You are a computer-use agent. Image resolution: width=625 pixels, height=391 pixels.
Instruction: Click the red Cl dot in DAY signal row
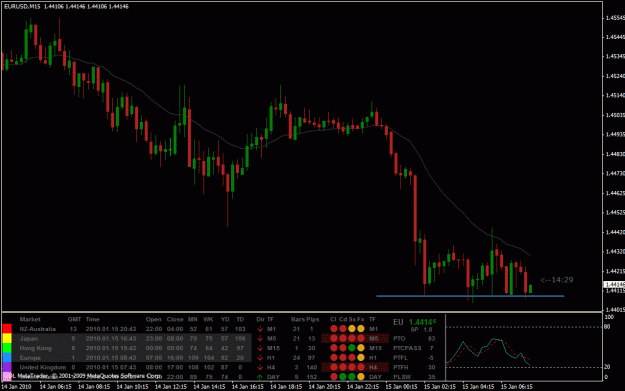tap(334, 377)
